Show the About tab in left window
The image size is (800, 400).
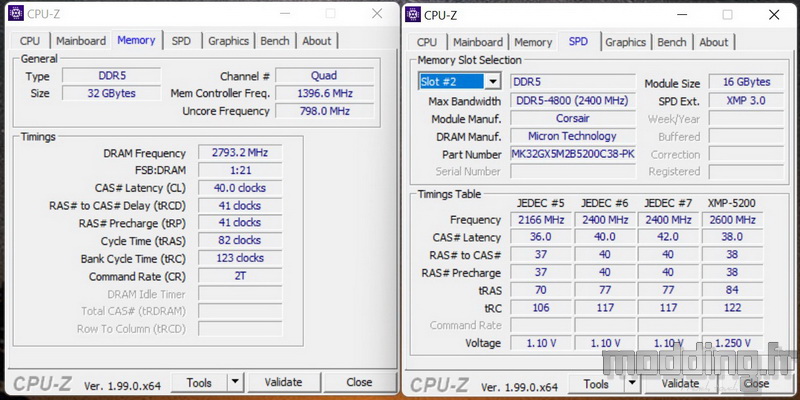(x=317, y=41)
